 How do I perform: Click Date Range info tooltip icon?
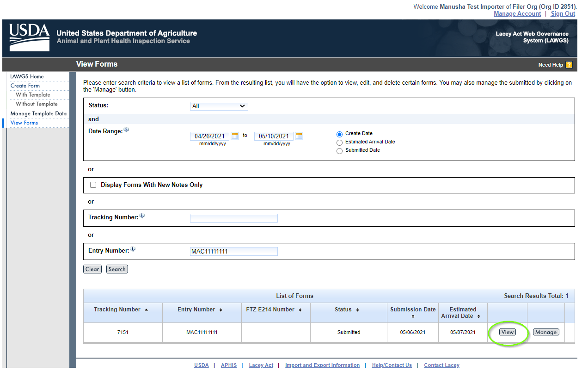tap(127, 130)
